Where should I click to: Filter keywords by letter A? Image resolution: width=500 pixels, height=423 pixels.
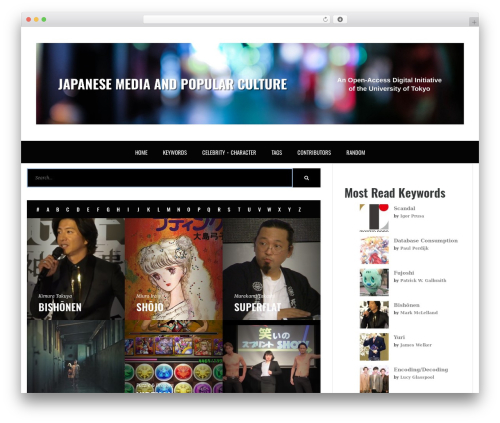(48, 210)
